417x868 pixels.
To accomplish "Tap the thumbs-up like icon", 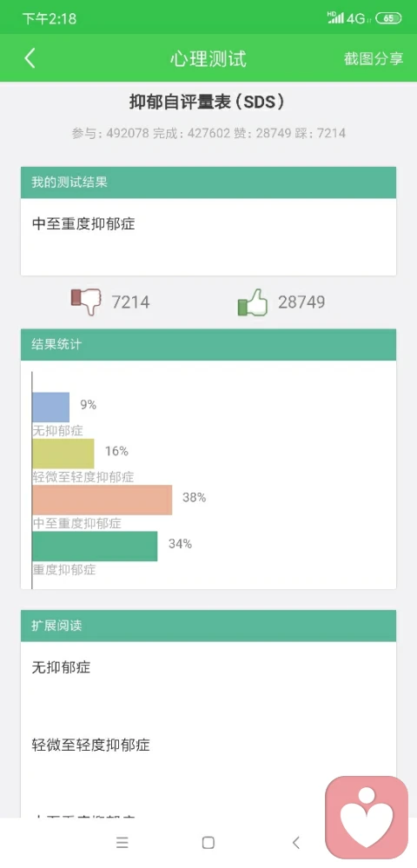I will coord(253,302).
